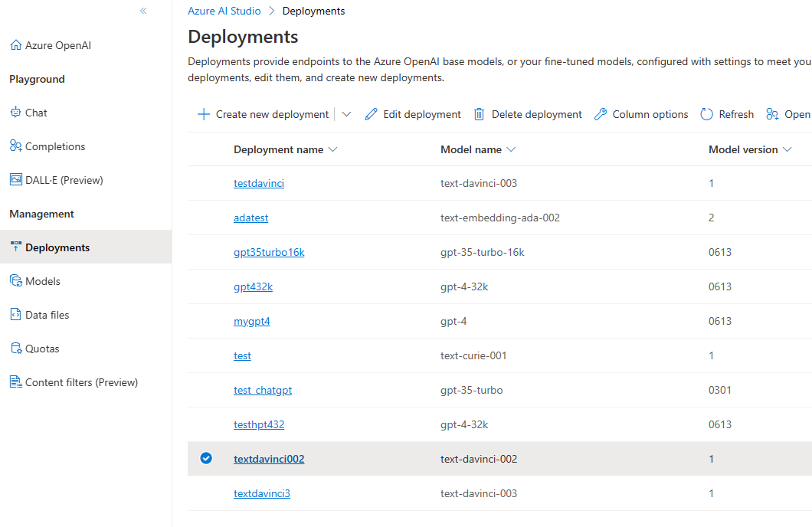Click Column options button
812x527 pixels.
[641, 114]
